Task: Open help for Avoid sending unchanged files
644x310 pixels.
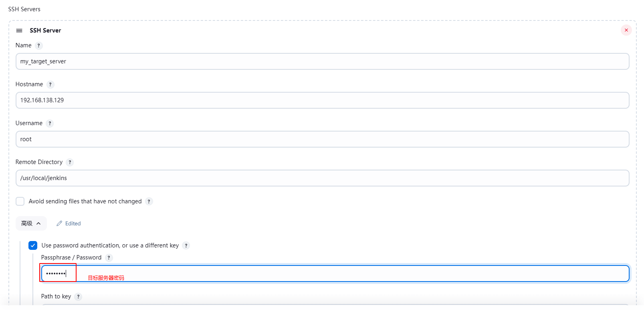Action: coord(149,202)
